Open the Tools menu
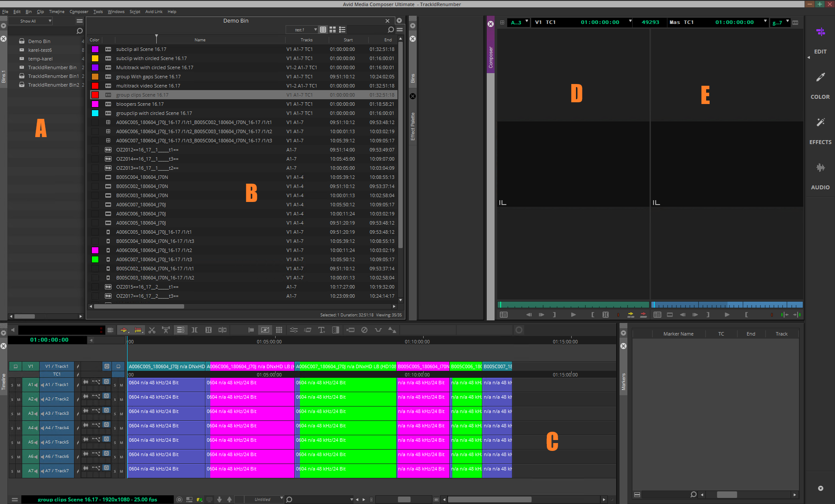 [x=98, y=12]
